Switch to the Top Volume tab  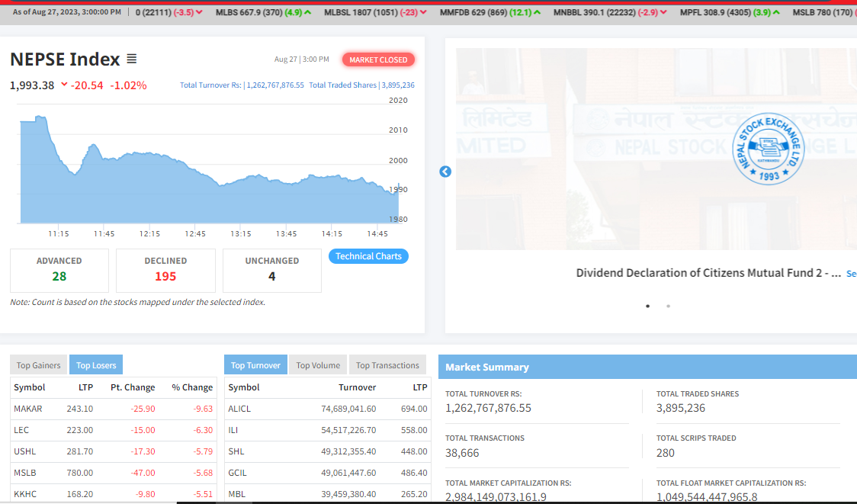[318, 365]
